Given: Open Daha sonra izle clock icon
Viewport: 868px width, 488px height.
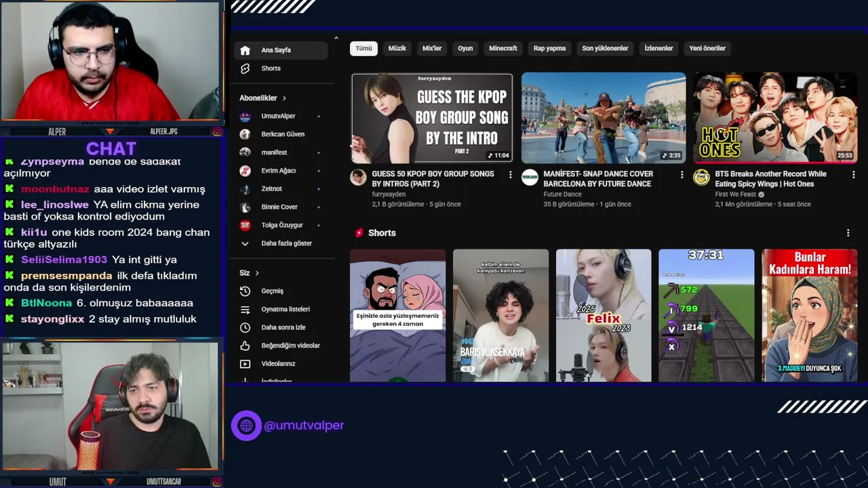Looking at the screenshot, I should (x=245, y=327).
